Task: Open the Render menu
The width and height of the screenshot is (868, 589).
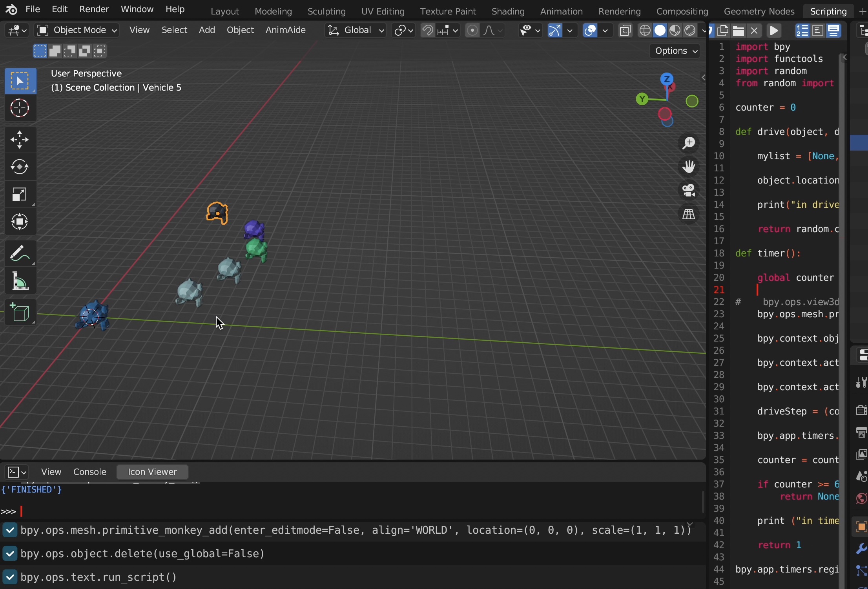Action: coord(94,9)
